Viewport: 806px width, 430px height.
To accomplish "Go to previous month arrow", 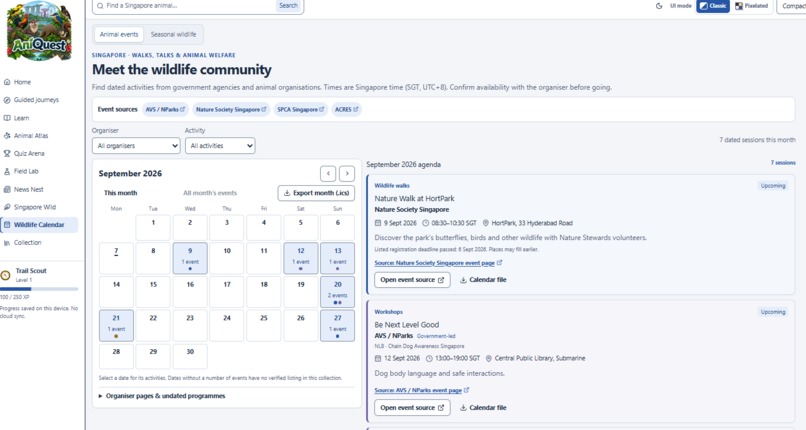I will coord(328,174).
